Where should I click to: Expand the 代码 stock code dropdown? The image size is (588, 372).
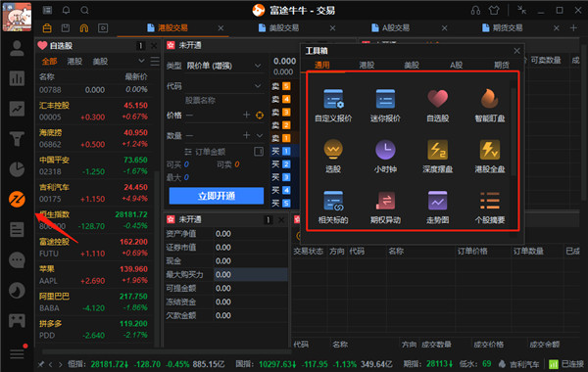pyautogui.click(x=258, y=86)
